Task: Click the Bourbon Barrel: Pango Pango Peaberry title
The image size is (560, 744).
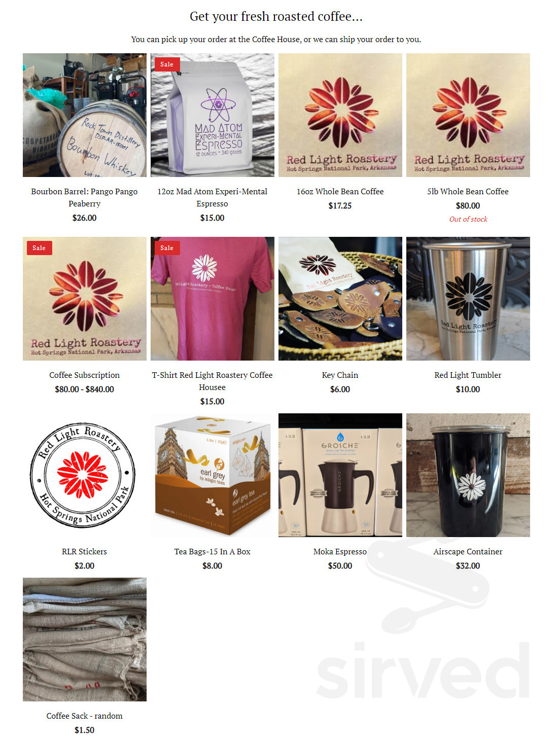Action: pyautogui.click(x=85, y=197)
